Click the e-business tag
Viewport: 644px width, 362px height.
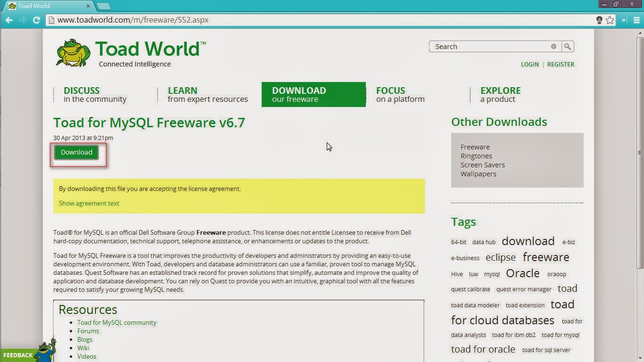(x=465, y=258)
